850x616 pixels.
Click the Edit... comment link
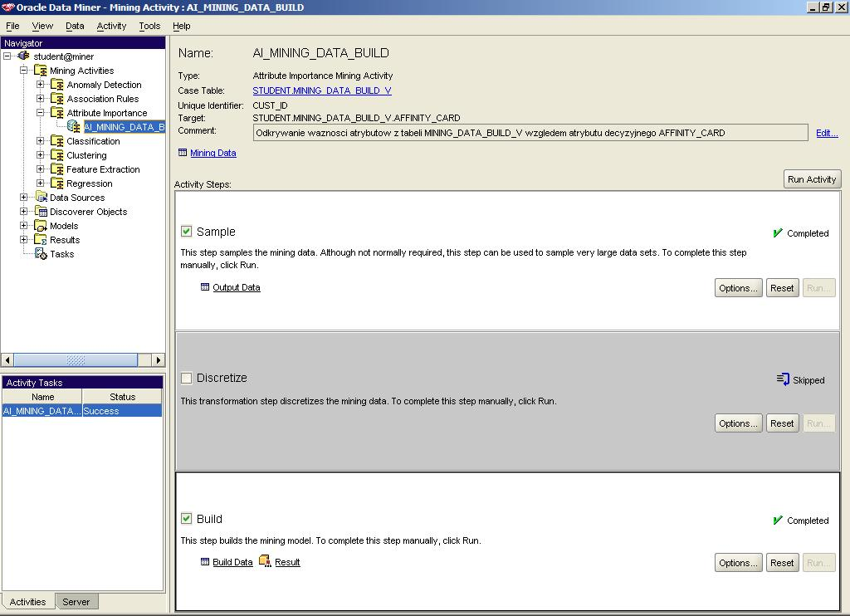[x=827, y=132]
